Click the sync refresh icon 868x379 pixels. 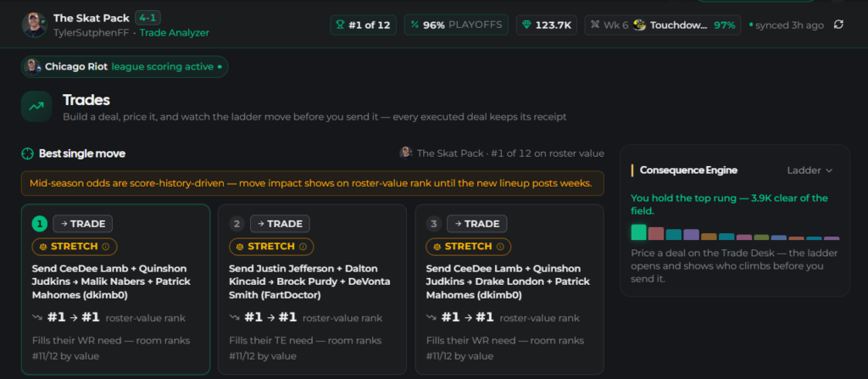tap(838, 25)
